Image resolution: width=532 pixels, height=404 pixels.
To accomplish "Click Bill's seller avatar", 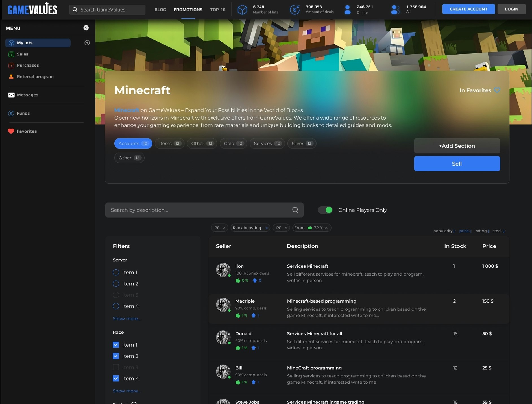I will [223, 372].
